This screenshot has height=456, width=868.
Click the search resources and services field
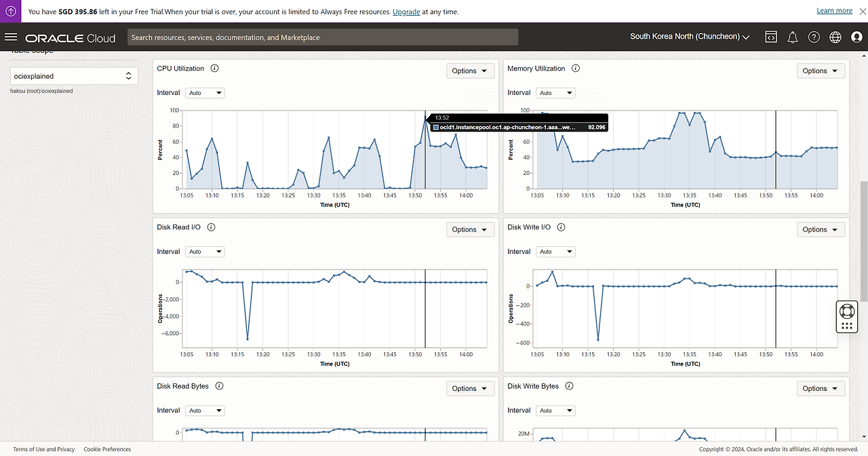point(323,37)
